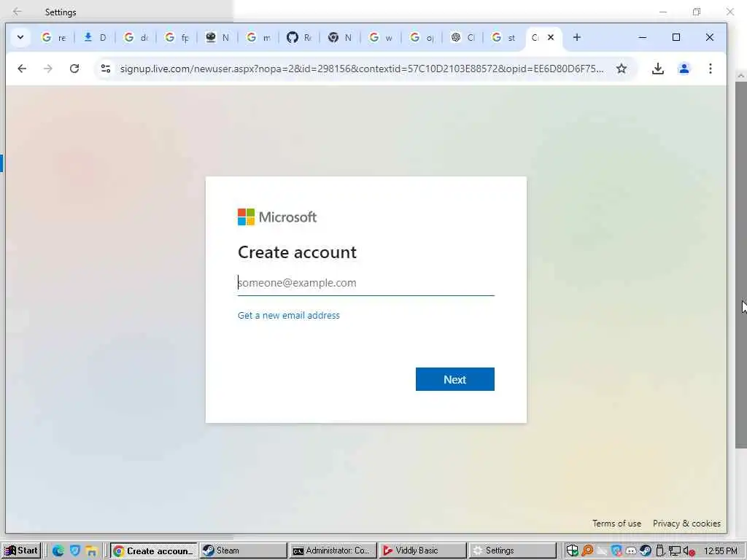Close the active Create account tab
The height and width of the screenshot is (560, 747).
pyautogui.click(x=551, y=37)
